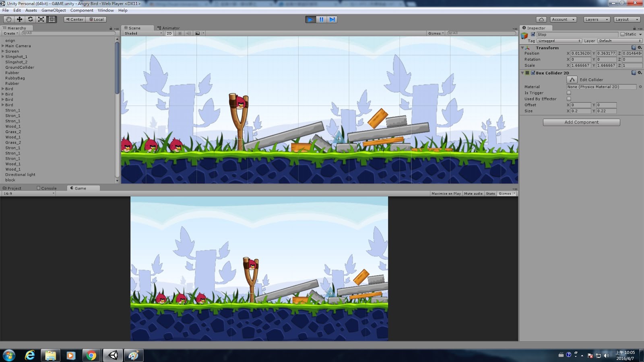This screenshot has height=362, width=644.
Task: Open the Assets menu
Action: pos(31,10)
